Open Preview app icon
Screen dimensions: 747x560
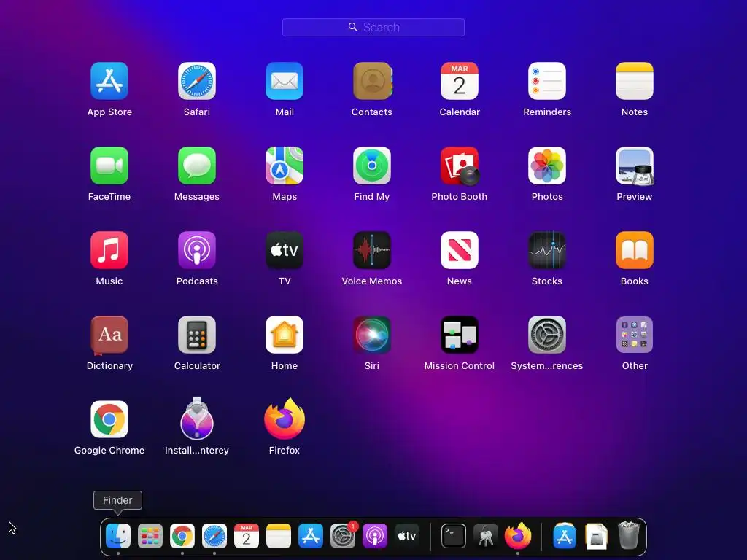pos(635,166)
